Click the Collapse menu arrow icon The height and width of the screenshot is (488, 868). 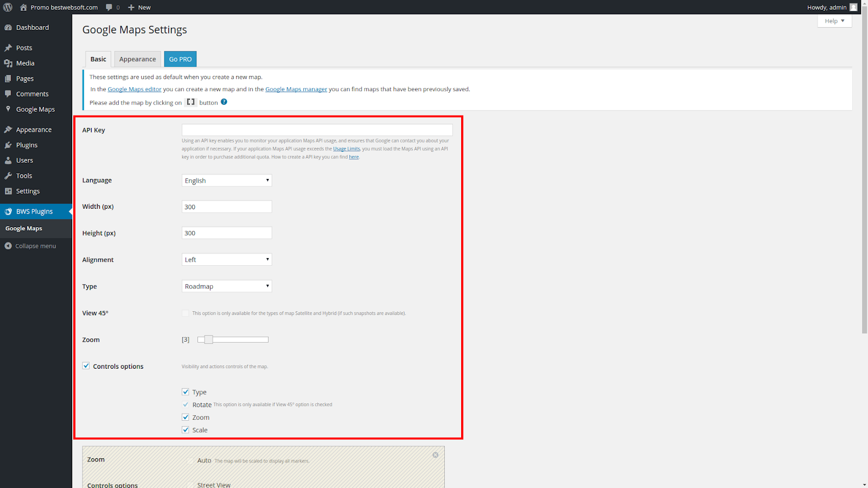(8, 246)
